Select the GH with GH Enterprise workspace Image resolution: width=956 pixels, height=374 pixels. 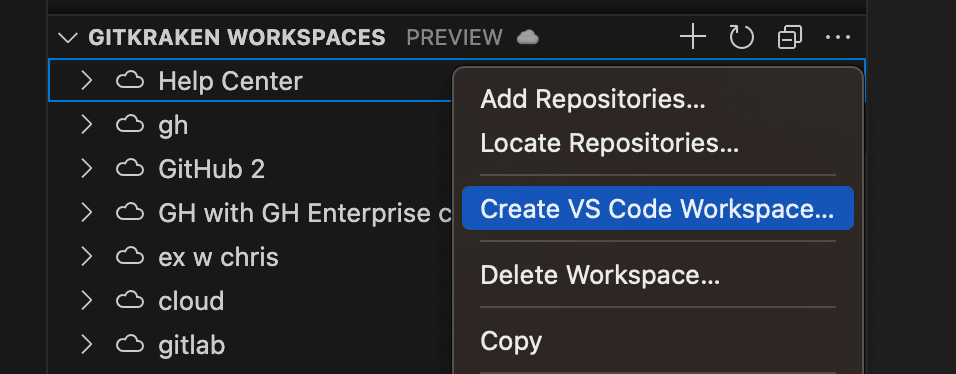coord(250,213)
